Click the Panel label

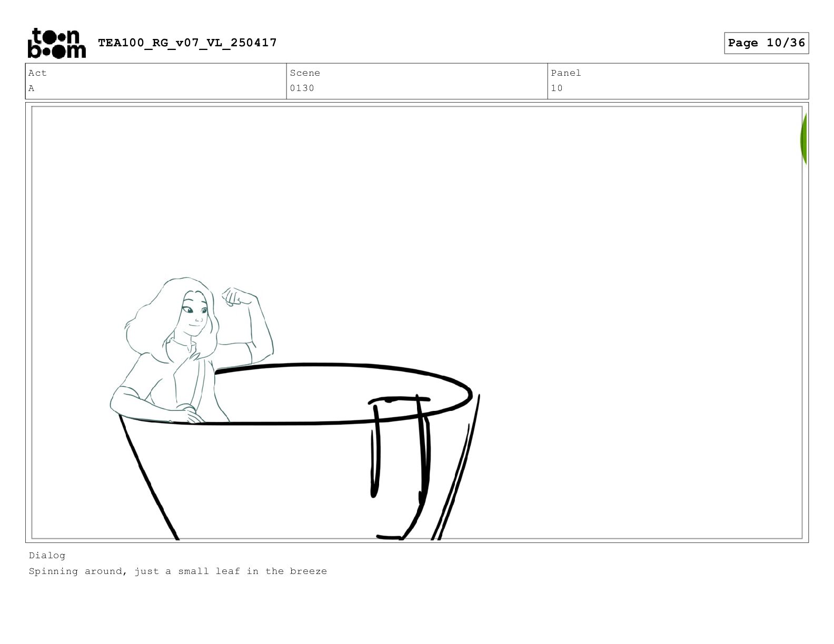(566, 73)
